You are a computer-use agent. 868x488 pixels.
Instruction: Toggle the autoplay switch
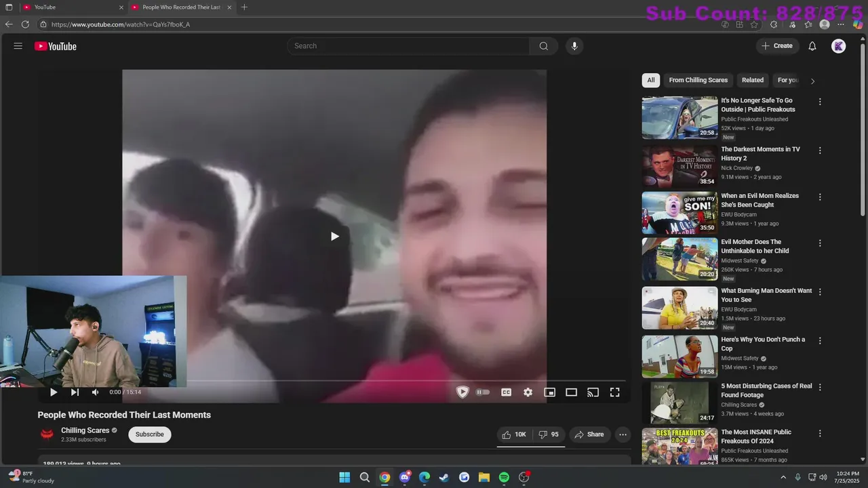(483, 392)
